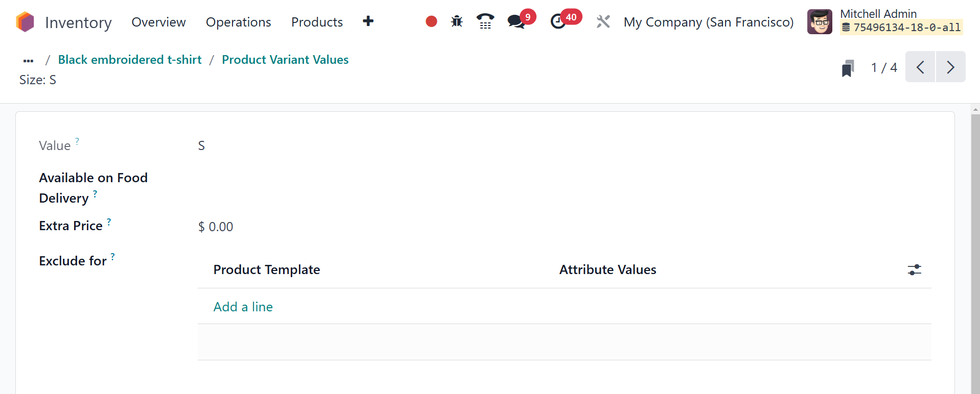
Task: Click Add a line in Exclude for
Action: [x=243, y=307]
